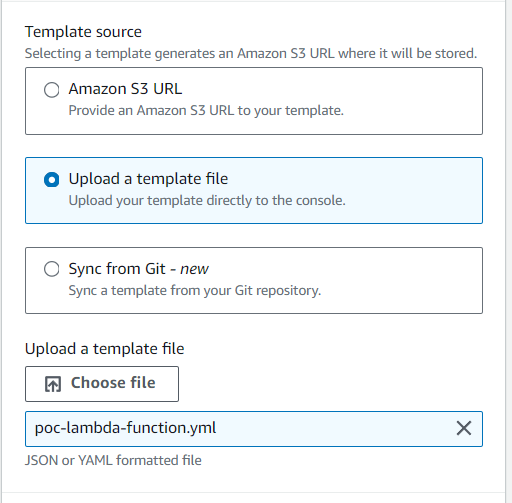Select the Sync from Git radio button
This screenshot has width=512, height=503.
click(52, 269)
